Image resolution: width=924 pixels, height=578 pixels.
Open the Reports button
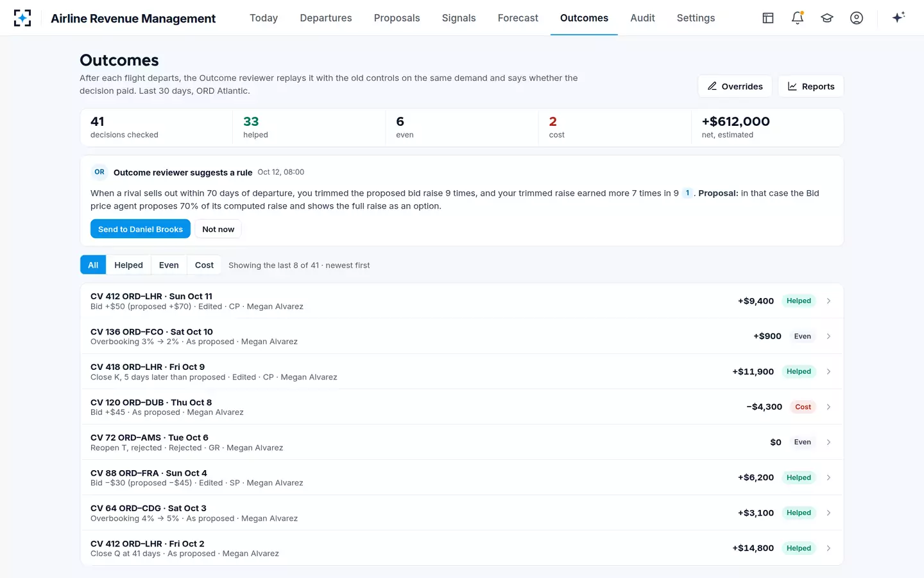(811, 86)
